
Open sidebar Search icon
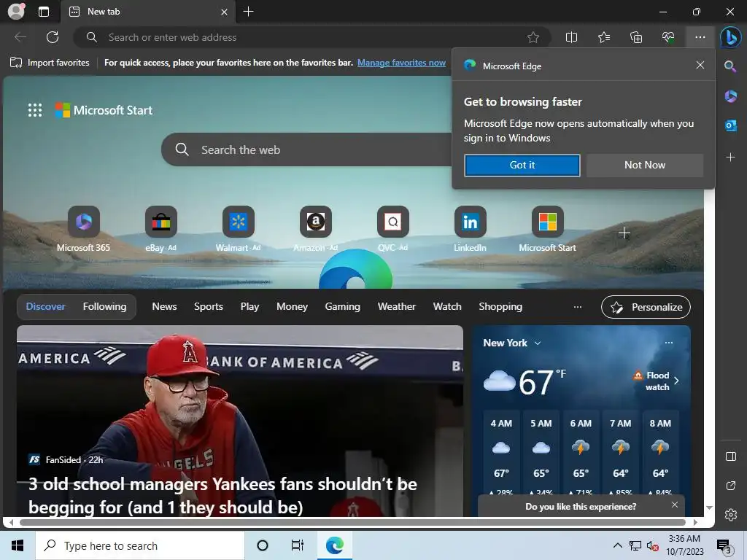pyautogui.click(x=730, y=66)
